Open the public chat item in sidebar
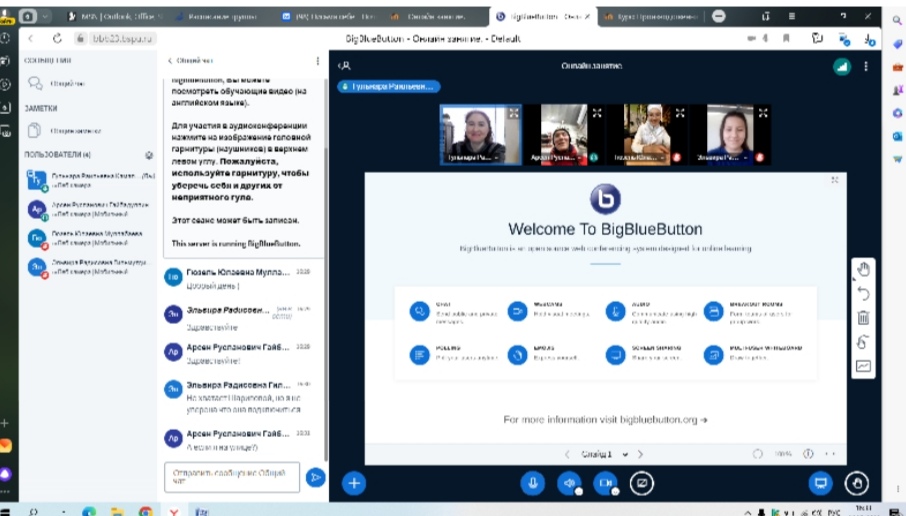Image resolution: width=906 pixels, height=516 pixels. 55,84
